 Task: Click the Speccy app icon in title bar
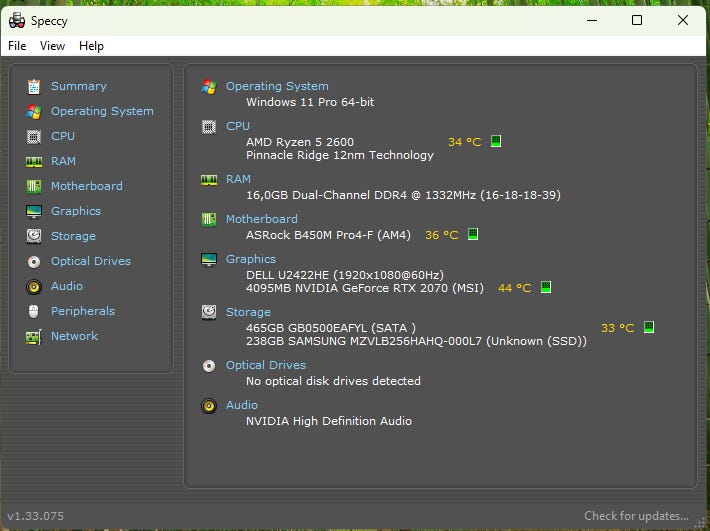coord(17,20)
